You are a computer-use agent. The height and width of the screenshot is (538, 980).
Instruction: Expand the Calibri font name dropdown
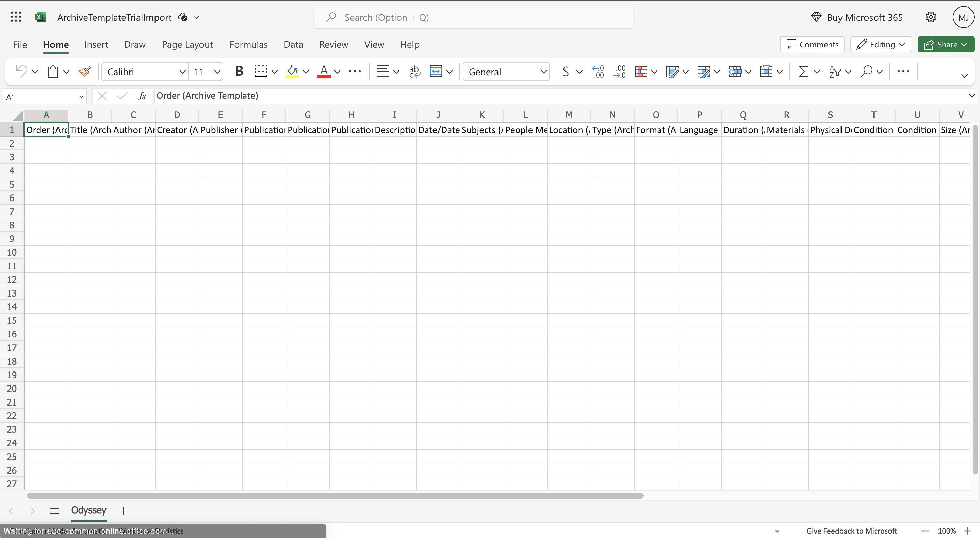182,72
